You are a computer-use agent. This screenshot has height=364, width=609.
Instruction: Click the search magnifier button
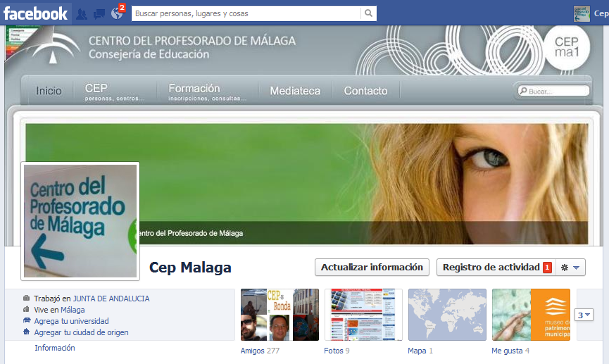coord(369,13)
